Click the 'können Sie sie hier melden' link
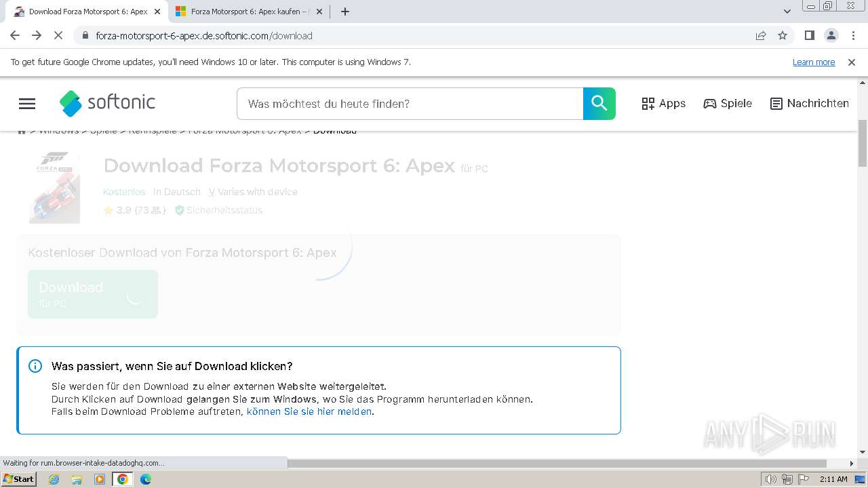 click(309, 411)
